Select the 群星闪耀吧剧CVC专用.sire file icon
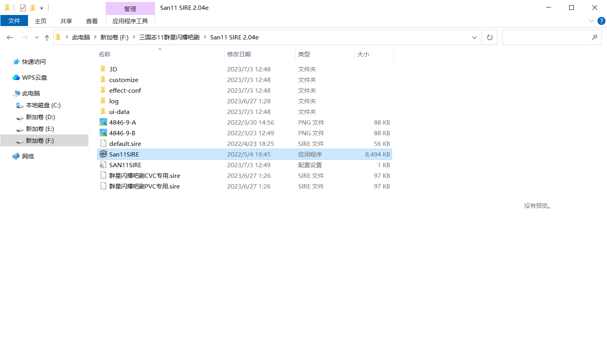Viewport: 607px width, 364px height. [103, 175]
